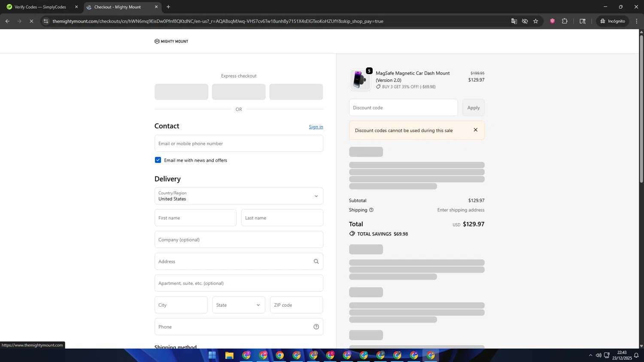
Task: Open the Extensions puzzle icon
Action: pos(565,21)
